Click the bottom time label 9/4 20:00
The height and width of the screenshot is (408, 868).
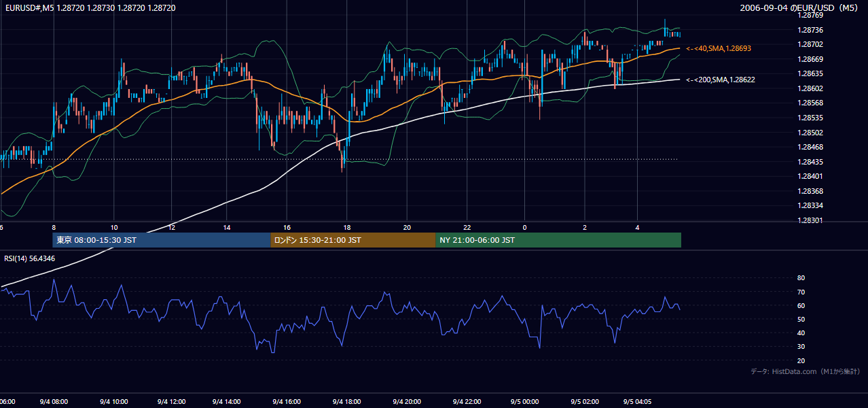coord(407,402)
